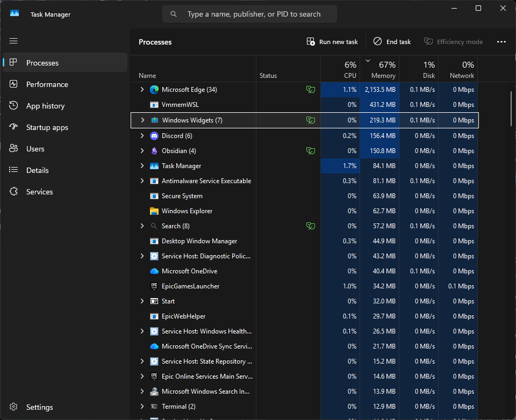Click the Microsoft OneDrive cloud icon

pos(154,271)
